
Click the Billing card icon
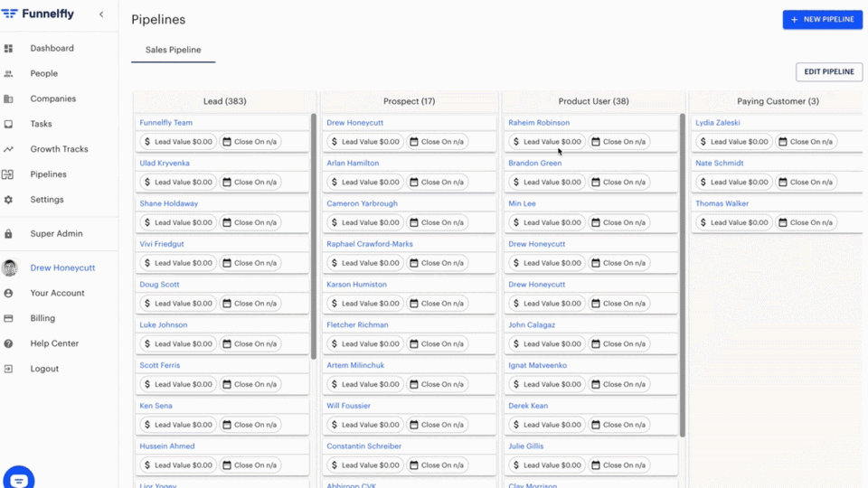point(8,318)
